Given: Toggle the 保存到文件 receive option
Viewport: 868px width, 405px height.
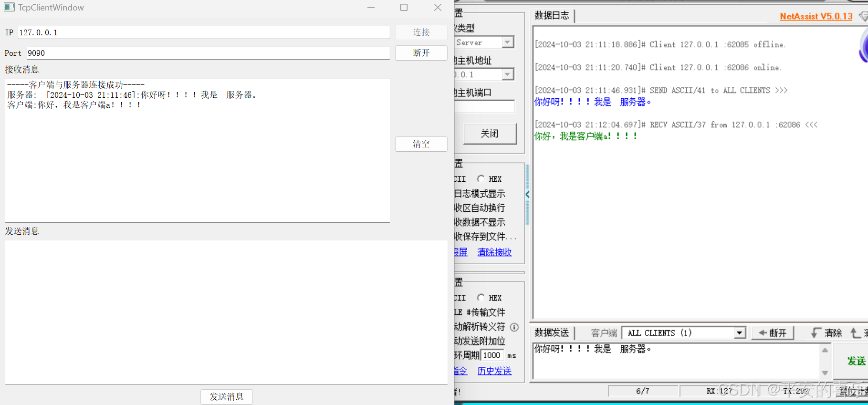Looking at the screenshot, I should [x=485, y=237].
